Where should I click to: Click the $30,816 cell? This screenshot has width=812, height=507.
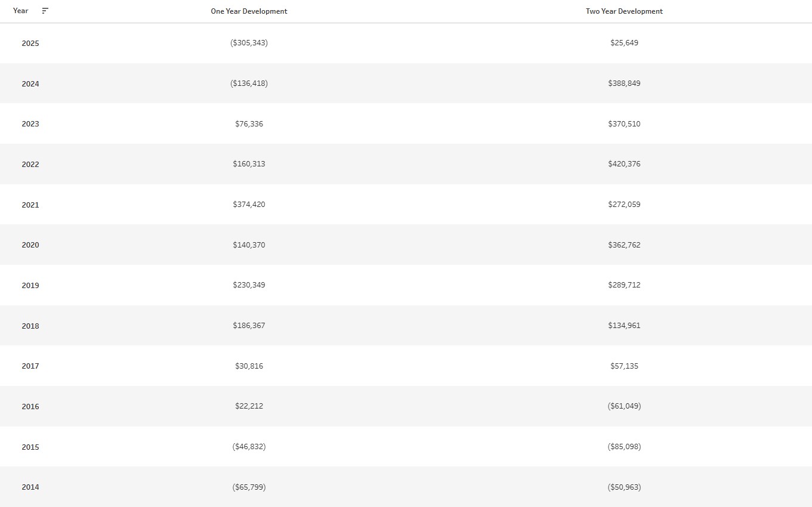(249, 366)
